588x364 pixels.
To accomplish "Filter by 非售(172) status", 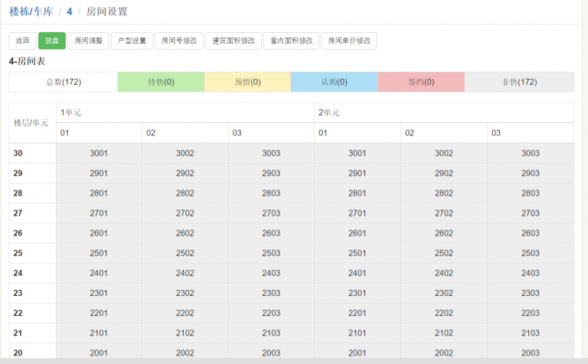I will click(x=519, y=82).
